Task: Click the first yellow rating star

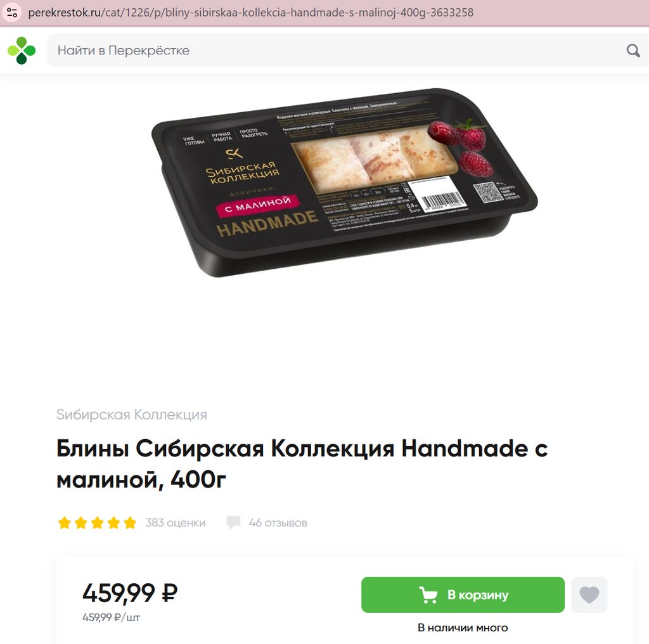Action: click(x=65, y=523)
